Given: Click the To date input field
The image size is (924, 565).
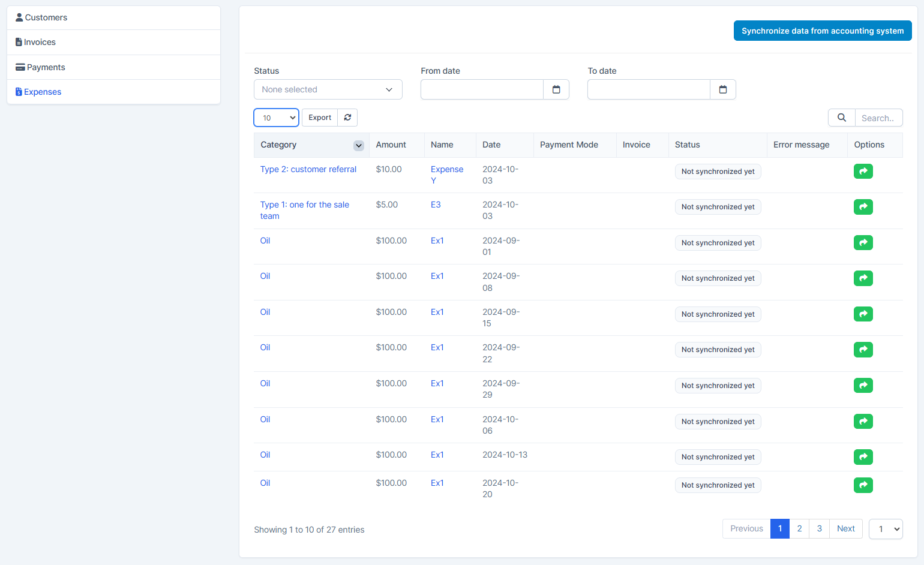Looking at the screenshot, I should point(649,89).
